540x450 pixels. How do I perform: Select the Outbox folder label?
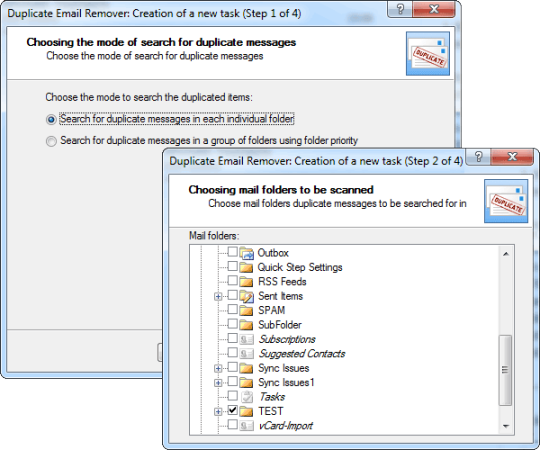[273, 253]
